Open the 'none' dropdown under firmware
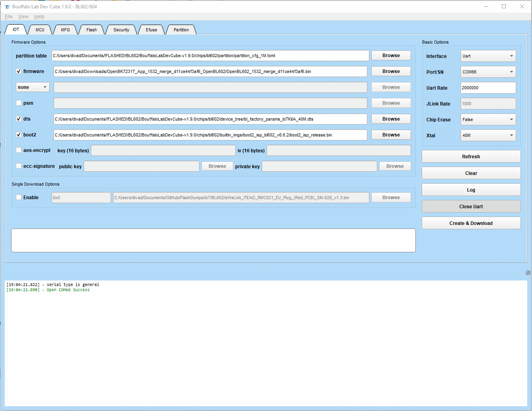 tap(33, 87)
